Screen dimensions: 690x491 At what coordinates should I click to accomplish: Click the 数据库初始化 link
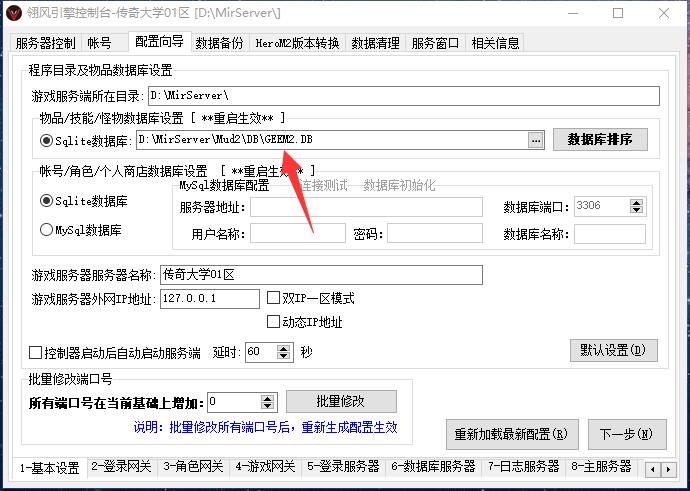[399, 185]
